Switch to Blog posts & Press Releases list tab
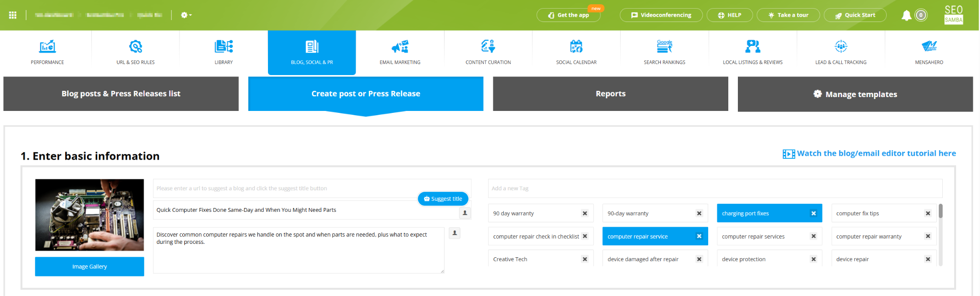 coord(121,94)
